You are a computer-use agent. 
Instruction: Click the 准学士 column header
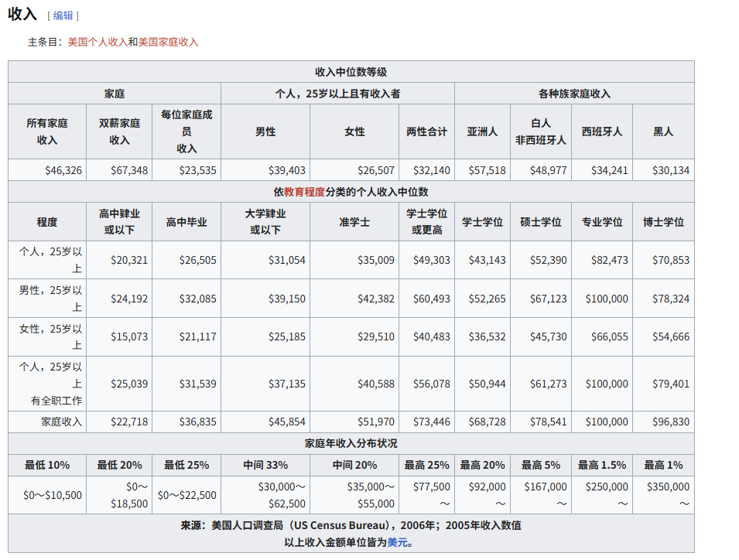pyautogui.click(x=354, y=222)
